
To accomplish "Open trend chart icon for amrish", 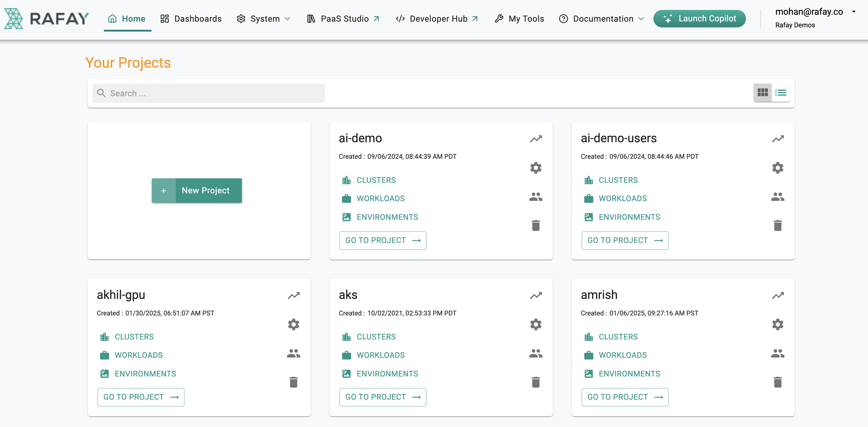I will click(778, 295).
